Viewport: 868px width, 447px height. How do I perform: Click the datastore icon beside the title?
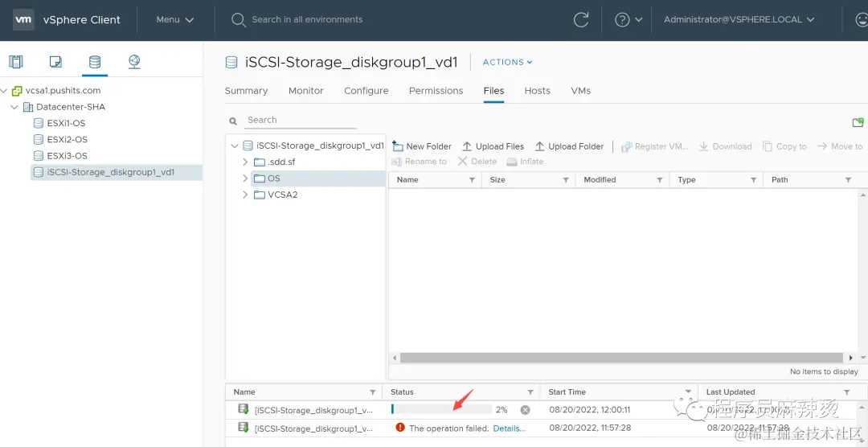[x=231, y=63]
